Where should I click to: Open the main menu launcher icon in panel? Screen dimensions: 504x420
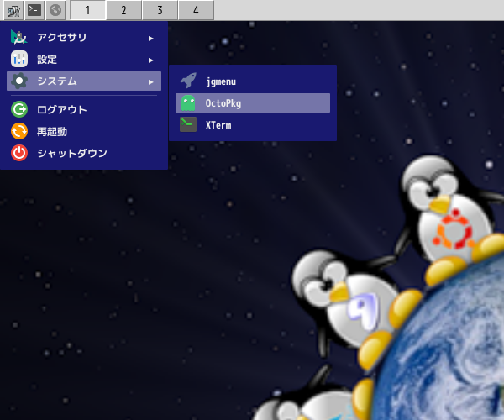(x=13, y=11)
